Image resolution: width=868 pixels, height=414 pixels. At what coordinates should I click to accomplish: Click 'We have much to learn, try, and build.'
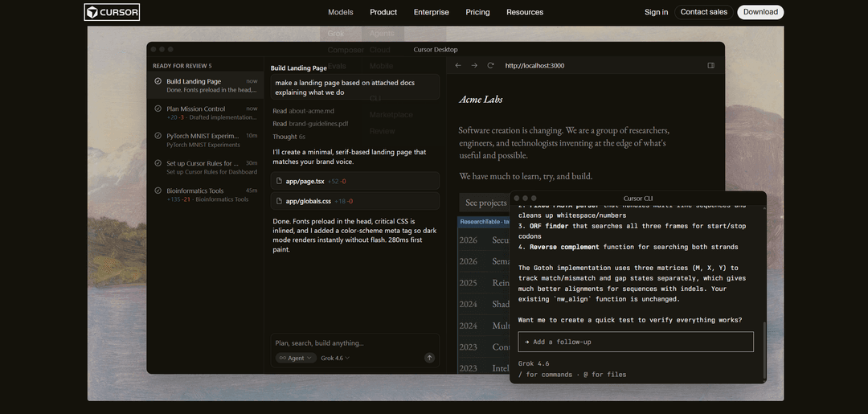pos(526,176)
